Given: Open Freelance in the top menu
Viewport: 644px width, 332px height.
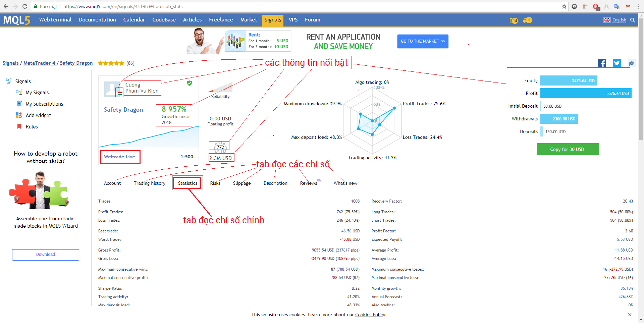Looking at the screenshot, I should (x=221, y=20).
